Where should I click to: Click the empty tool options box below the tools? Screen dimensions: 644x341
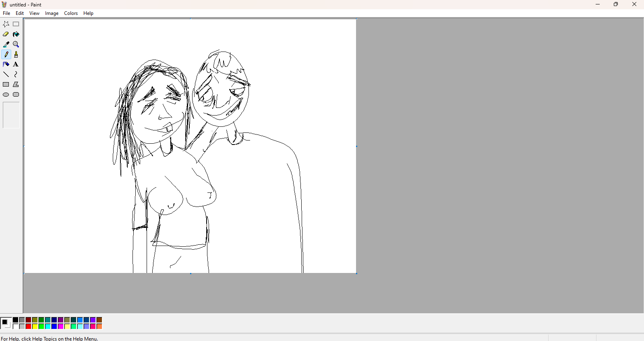click(11, 115)
